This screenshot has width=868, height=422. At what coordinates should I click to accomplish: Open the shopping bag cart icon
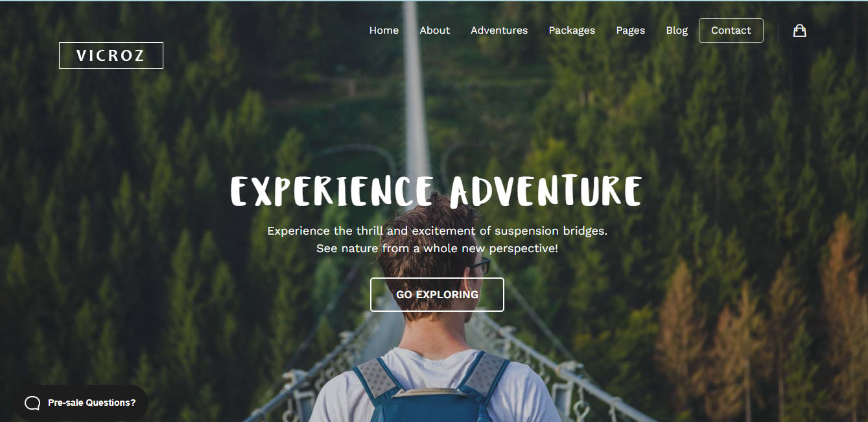pos(799,30)
